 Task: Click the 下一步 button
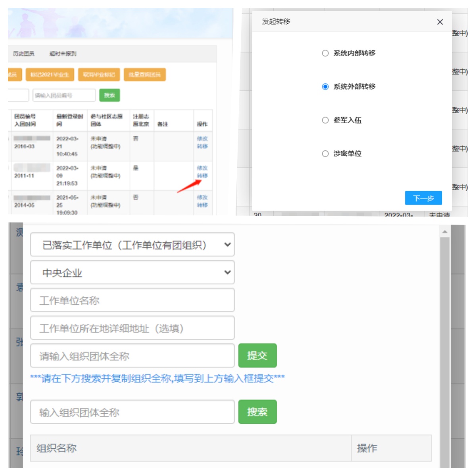423,198
